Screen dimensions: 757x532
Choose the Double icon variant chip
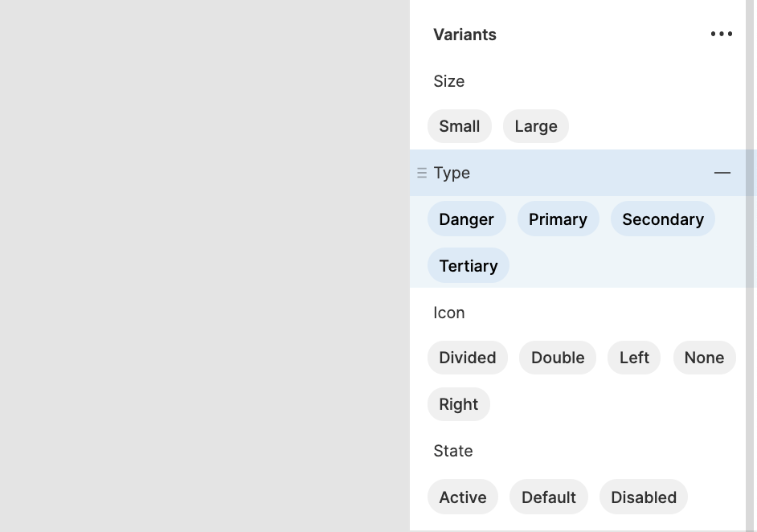(558, 358)
